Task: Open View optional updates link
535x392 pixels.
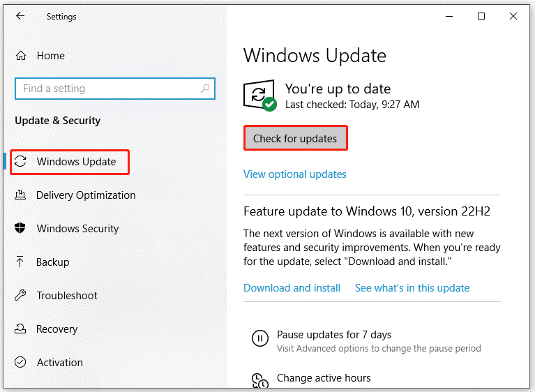Action: point(295,174)
